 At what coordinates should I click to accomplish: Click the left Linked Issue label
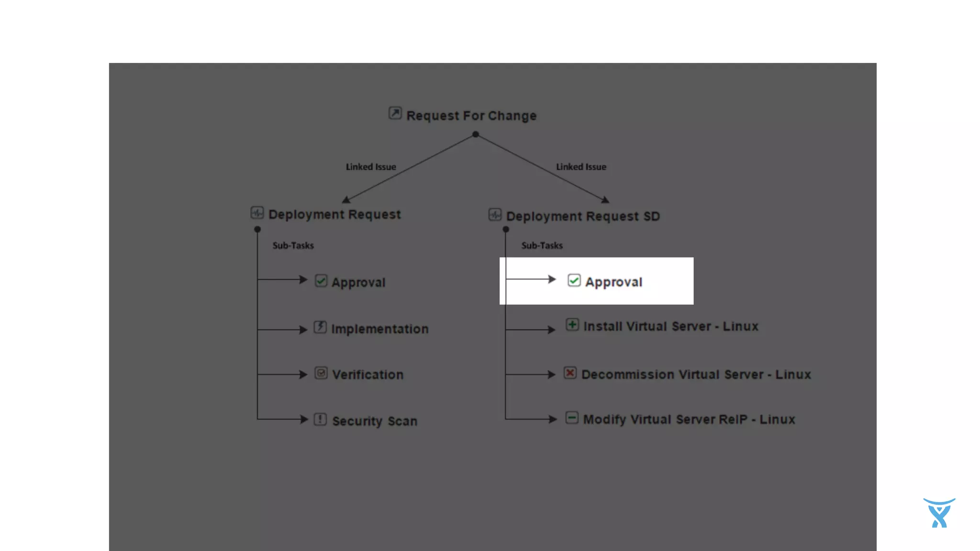point(371,167)
